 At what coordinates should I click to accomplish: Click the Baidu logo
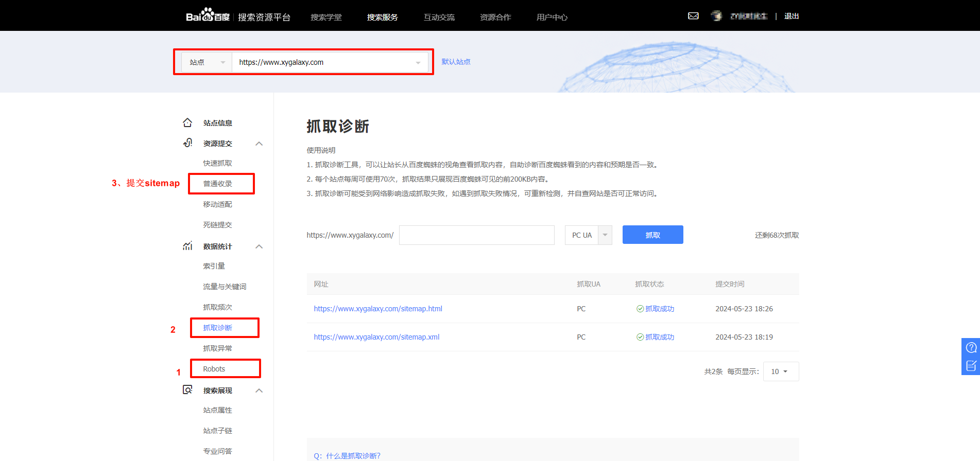click(208, 16)
